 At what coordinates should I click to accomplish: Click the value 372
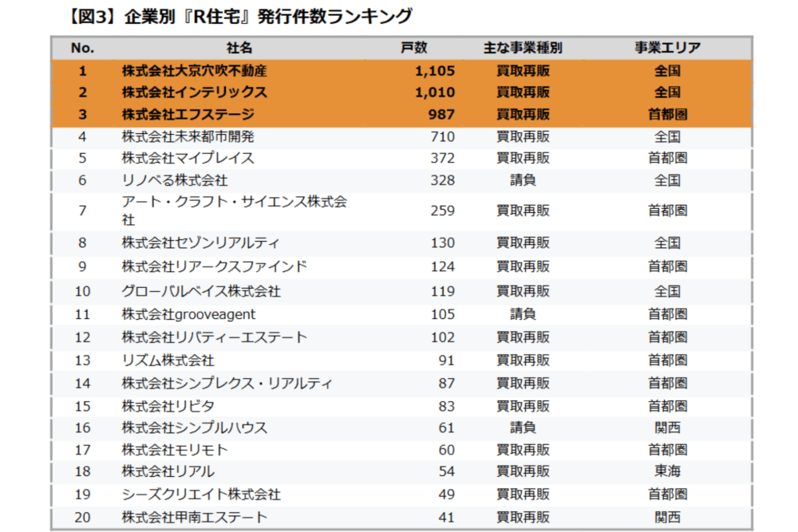(442, 158)
